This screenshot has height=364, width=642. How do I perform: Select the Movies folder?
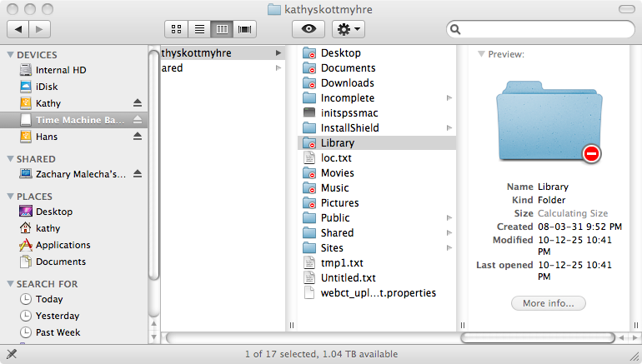pos(377,173)
